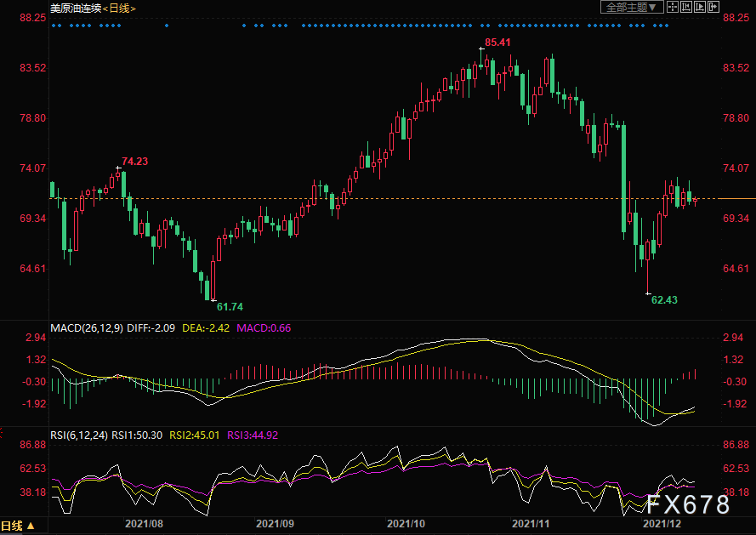
Task: Click the MACD:0.66 value
Action: 264,328
